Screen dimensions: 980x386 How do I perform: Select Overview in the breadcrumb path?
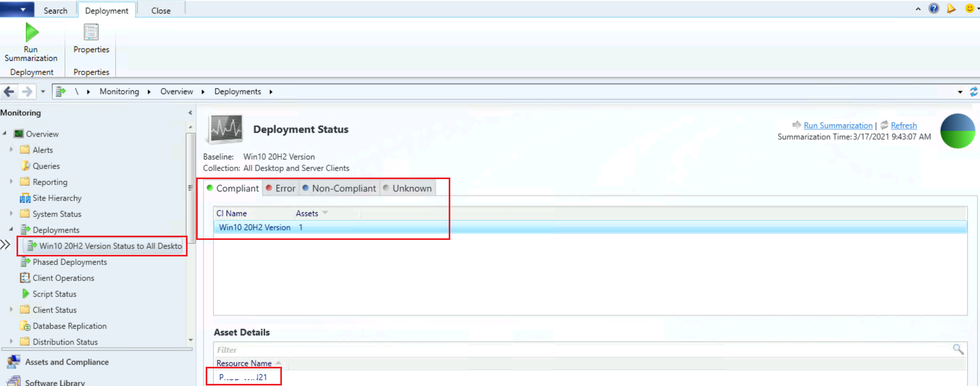(x=176, y=92)
